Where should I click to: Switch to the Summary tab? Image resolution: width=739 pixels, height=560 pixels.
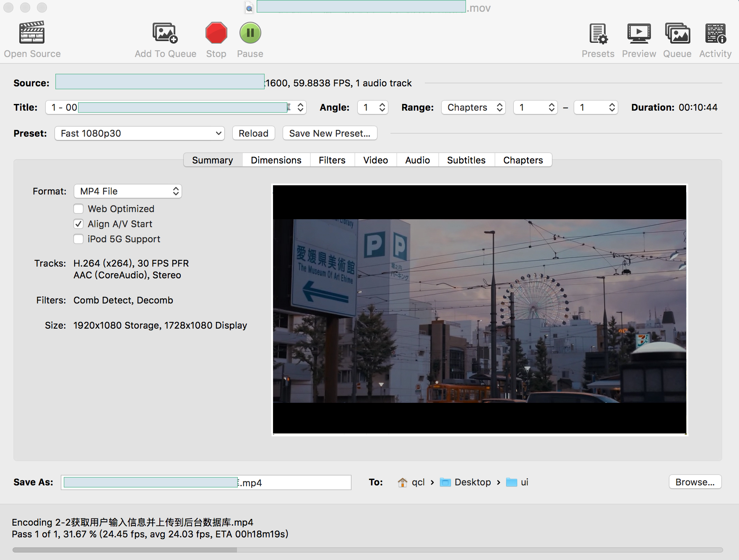point(213,160)
